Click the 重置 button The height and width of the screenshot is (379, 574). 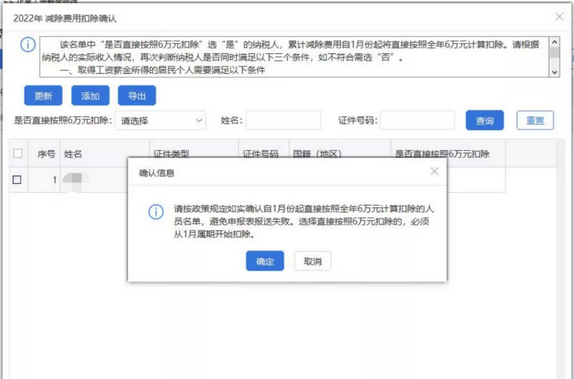click(x=535, y=120)
